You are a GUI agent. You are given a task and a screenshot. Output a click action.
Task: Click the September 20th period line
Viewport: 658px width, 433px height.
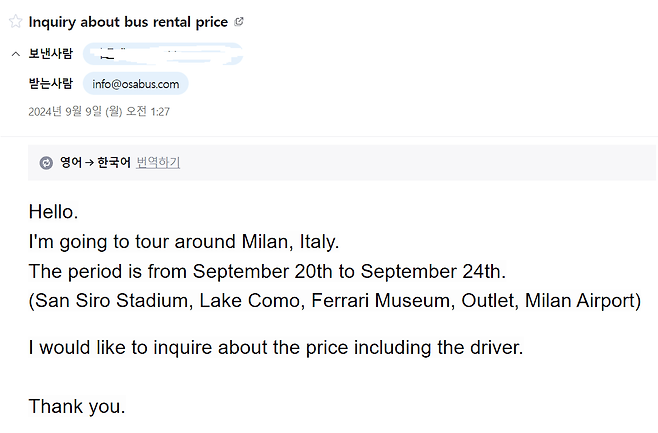[268, 271]
